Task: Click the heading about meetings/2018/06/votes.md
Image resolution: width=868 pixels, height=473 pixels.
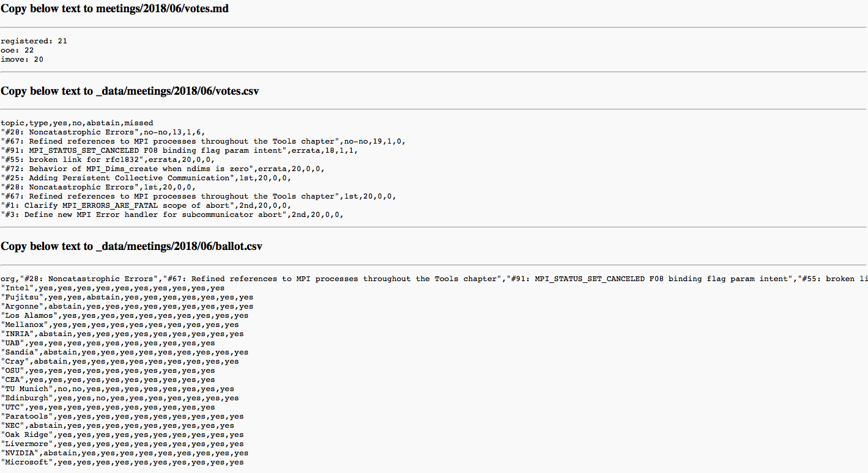Action: pyautogui.click(x=115, y=9)
